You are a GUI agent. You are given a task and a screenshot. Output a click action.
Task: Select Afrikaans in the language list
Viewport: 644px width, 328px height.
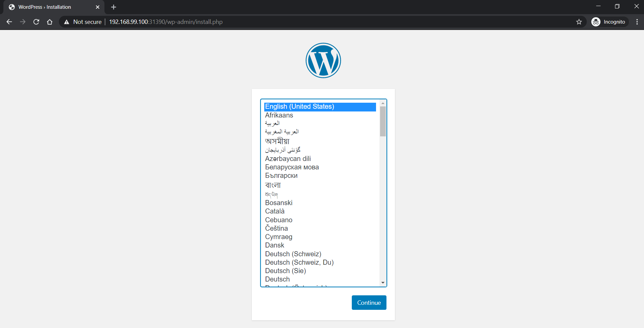pyautogui.click(x=320, y=115)
